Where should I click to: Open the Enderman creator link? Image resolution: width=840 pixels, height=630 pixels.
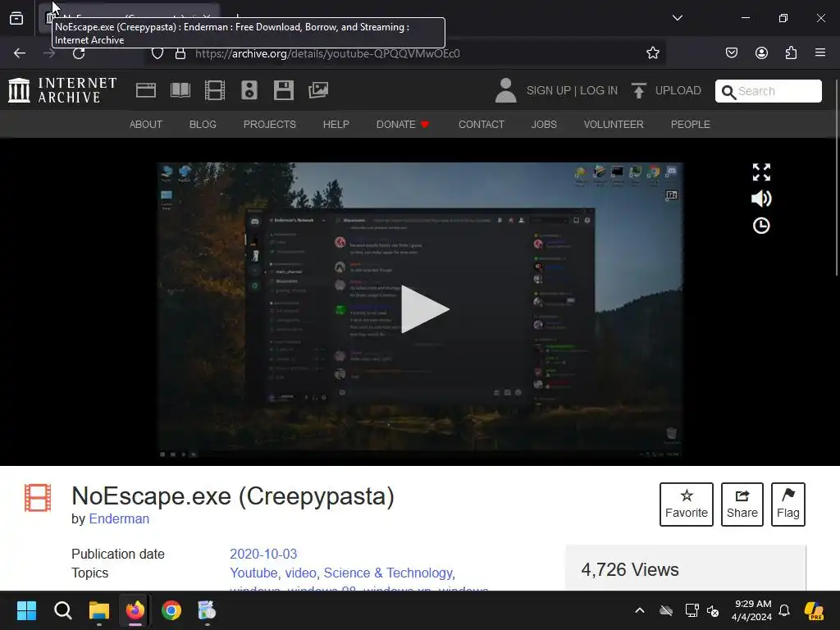(119, 518)
